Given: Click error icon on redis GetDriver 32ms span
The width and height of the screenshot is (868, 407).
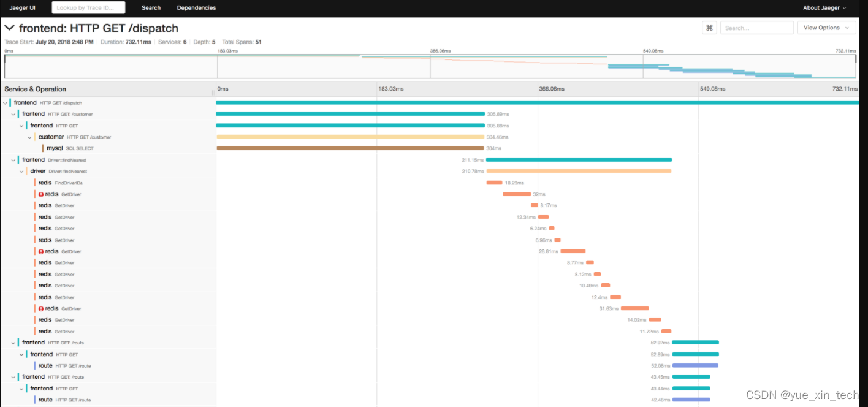Looking at the screenshot, I should pyautogui.click(x=41, y=194).
